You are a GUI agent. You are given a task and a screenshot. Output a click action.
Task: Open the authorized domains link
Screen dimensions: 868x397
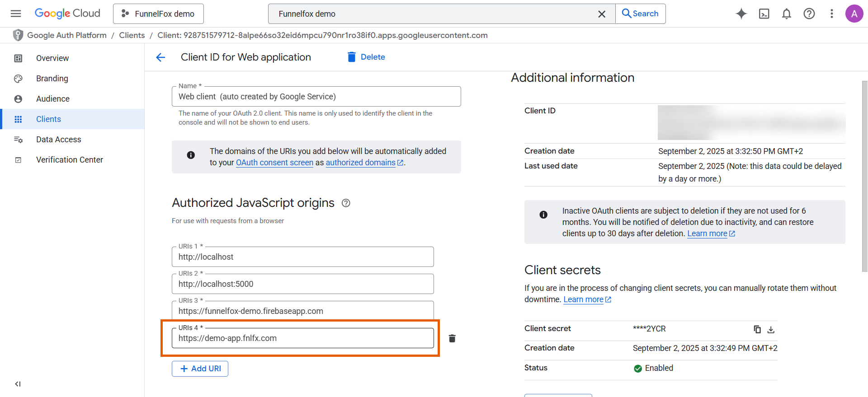pyautogui.click(x=364, y=163)
